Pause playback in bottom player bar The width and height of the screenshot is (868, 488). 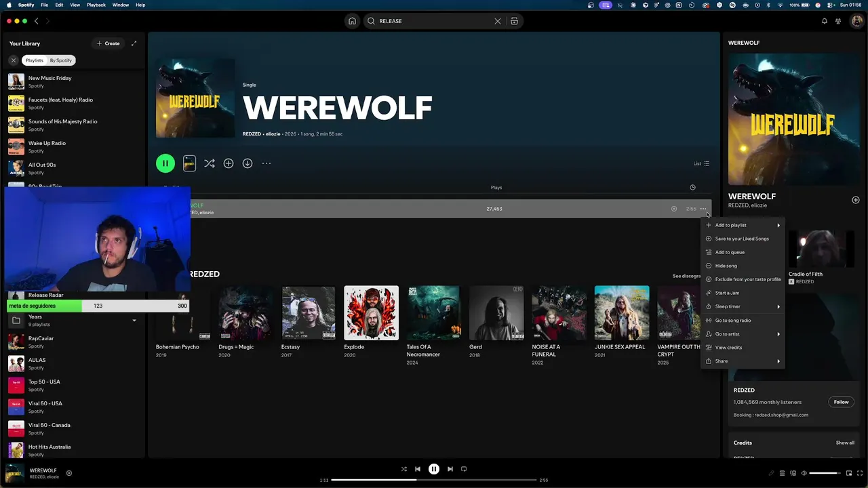(434, 469)
